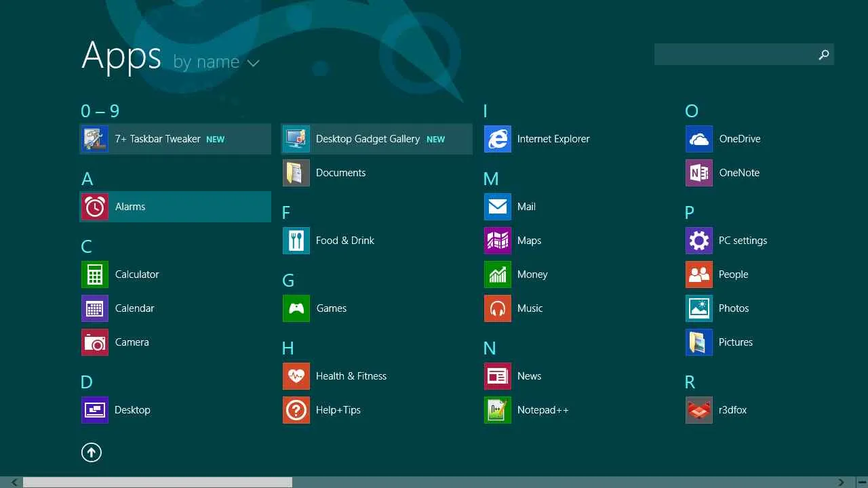Viewport: 868px width, 488px height.
Task: Open the Pictures folder icon
Action: pyautogui.click(x=699, y=342)
